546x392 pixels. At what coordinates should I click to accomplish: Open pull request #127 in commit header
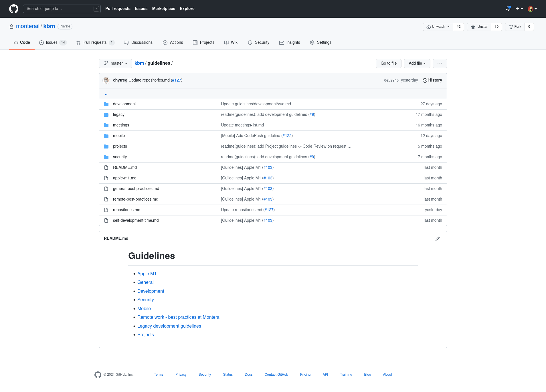click(177, 80)
